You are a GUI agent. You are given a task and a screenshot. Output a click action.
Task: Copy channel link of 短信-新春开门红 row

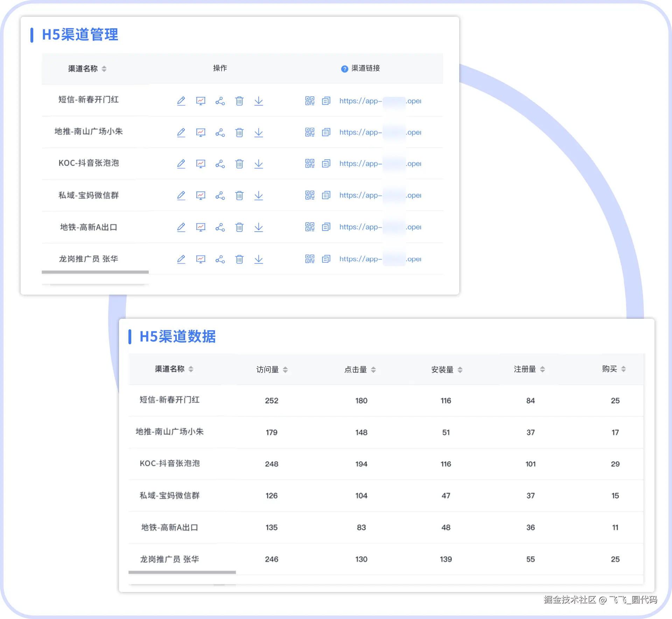(x=326, y=101)
